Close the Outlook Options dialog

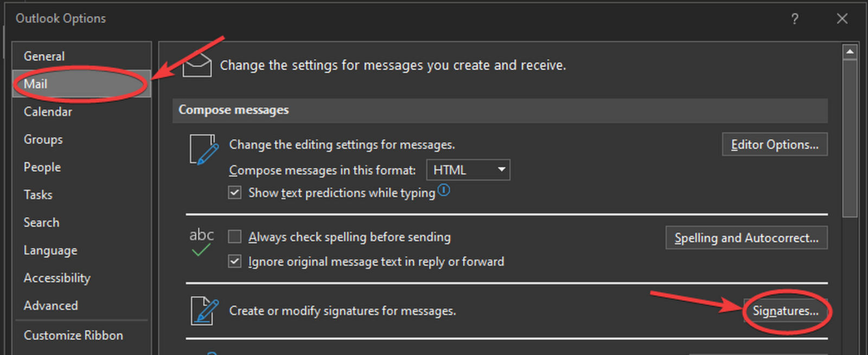(x=842, y=19)
